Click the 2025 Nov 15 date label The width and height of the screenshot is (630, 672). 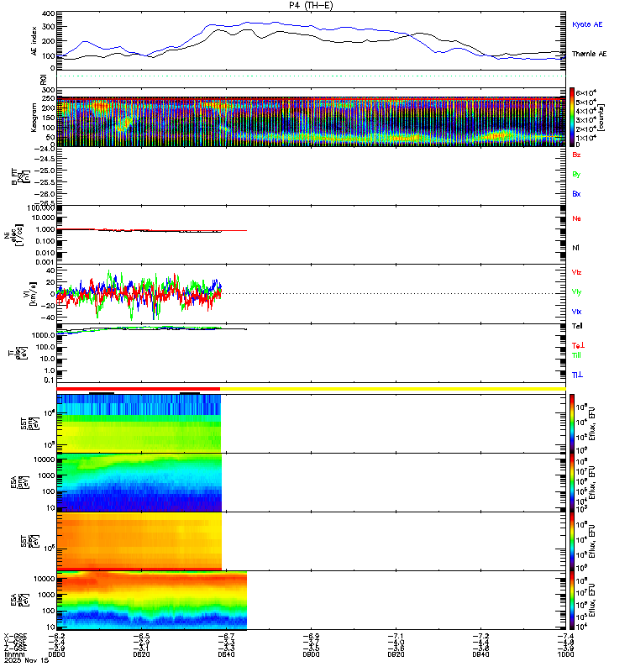coord(27,660)
